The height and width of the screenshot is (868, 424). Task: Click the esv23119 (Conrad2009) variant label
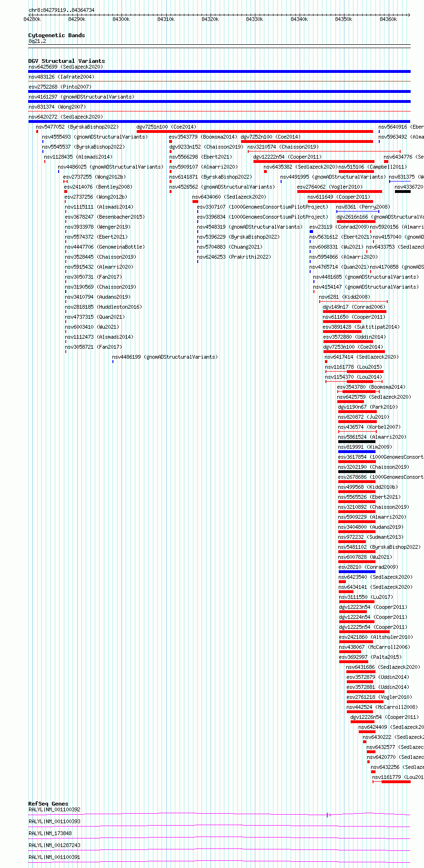point(339,227)
